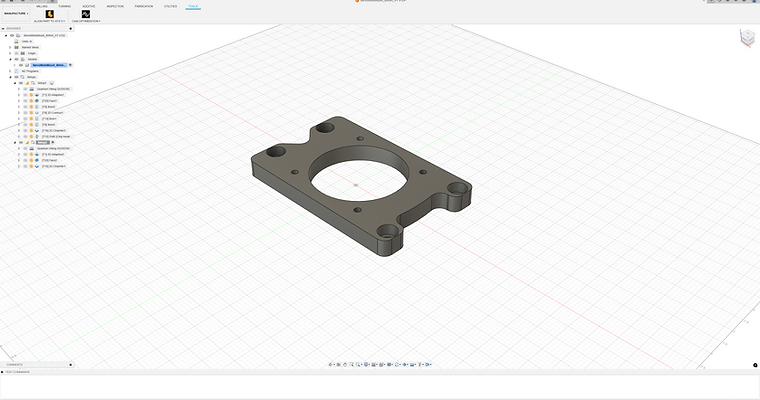Collapse the Setups node
This screenshot has width=760, height=400.
(10, 77)
